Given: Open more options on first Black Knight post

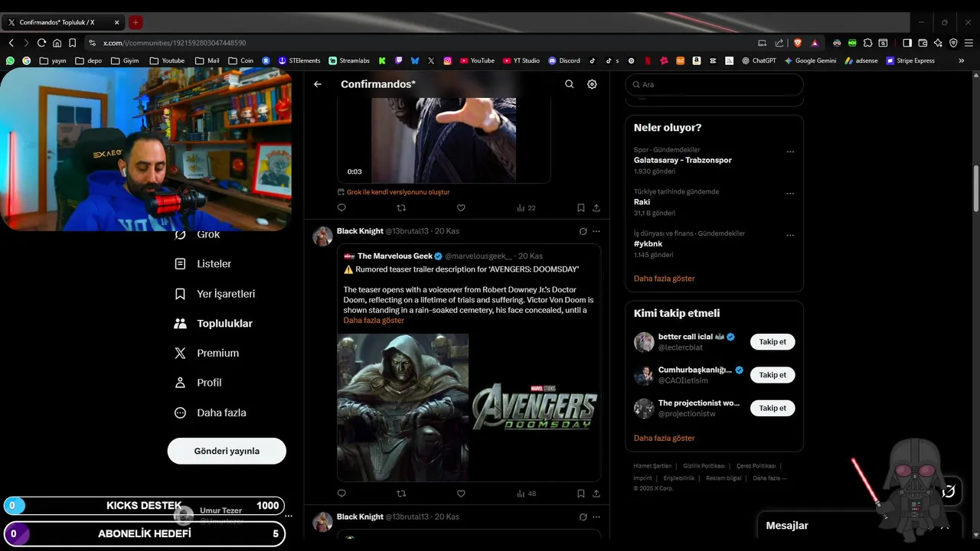Looking at the screenshot, I should tap(596, 231).
